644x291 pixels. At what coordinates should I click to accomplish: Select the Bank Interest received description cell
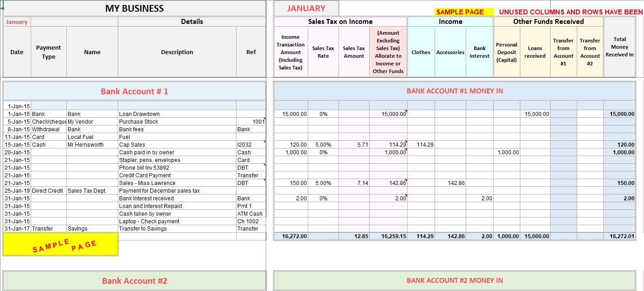point(177,199)
